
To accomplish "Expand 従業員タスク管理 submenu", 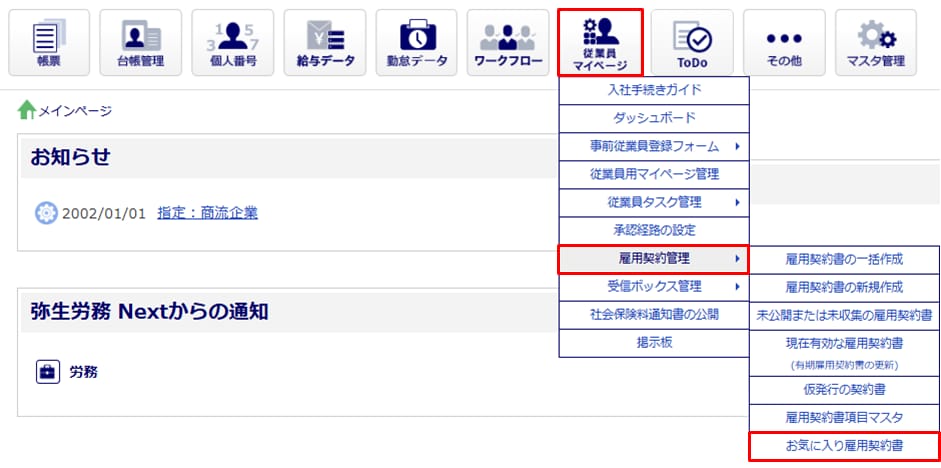I will pos(654,202).
